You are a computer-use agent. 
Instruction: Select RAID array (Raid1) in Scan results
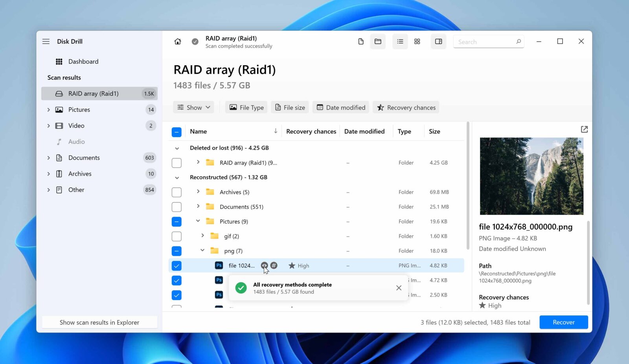[x=93, y=93]
